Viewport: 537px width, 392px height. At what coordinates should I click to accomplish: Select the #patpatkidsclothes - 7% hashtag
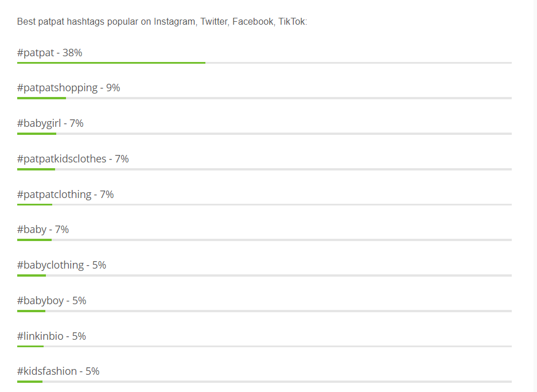click(73, 159)
